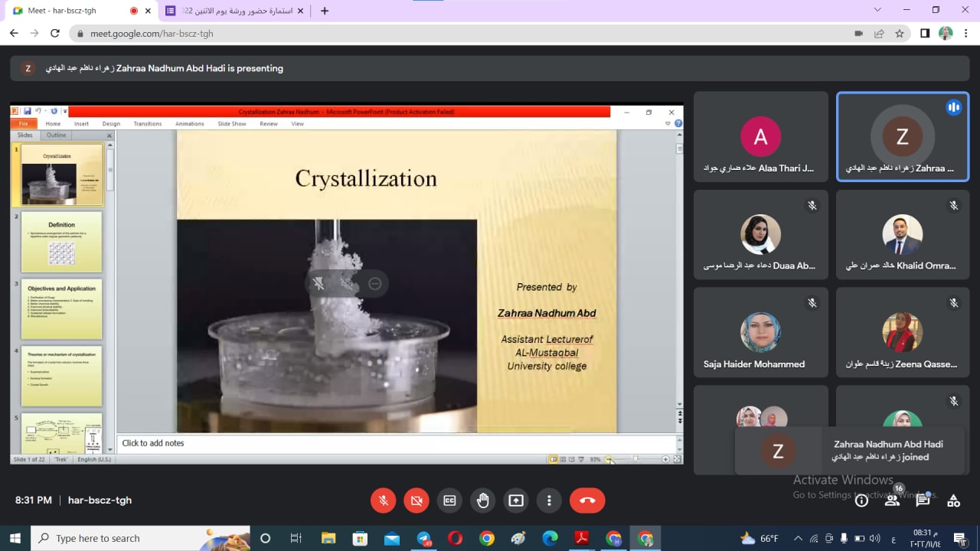Image resolution: width=980 pixels, height=551 pixels.
Task: Switch to Slide Sorter view
Action: [563, 458]
